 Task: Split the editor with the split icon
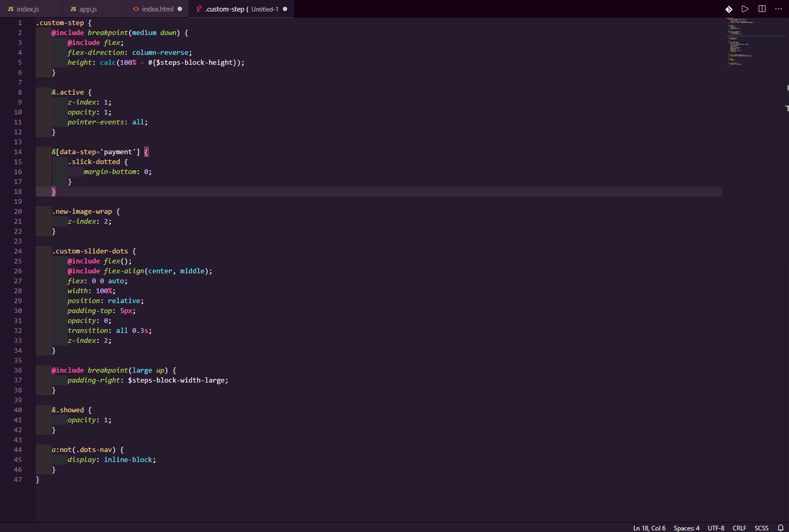coord(762,9)
